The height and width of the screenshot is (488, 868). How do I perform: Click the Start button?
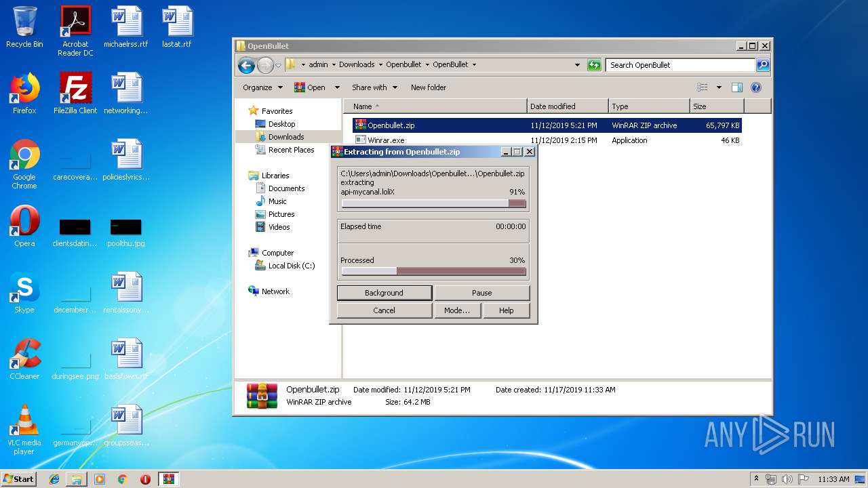[19, 479]
